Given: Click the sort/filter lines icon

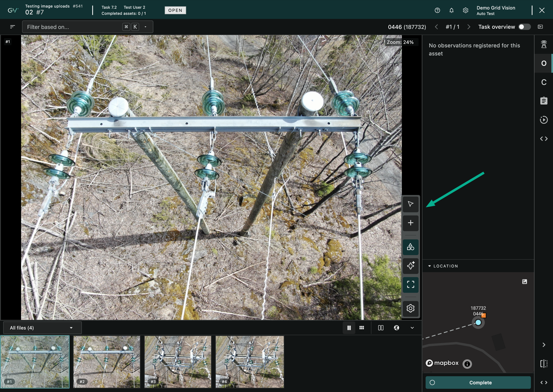Looking at the screenshot, I should pos(12,27).
